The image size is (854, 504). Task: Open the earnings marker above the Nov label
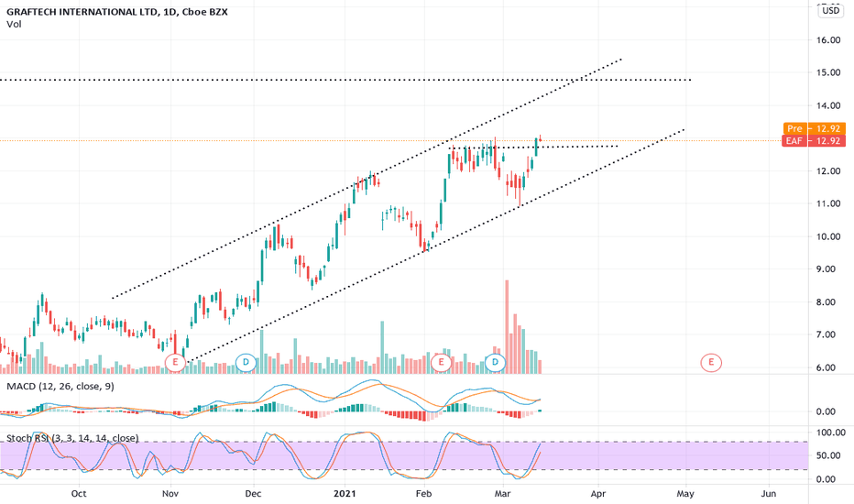tap(175, 362)
